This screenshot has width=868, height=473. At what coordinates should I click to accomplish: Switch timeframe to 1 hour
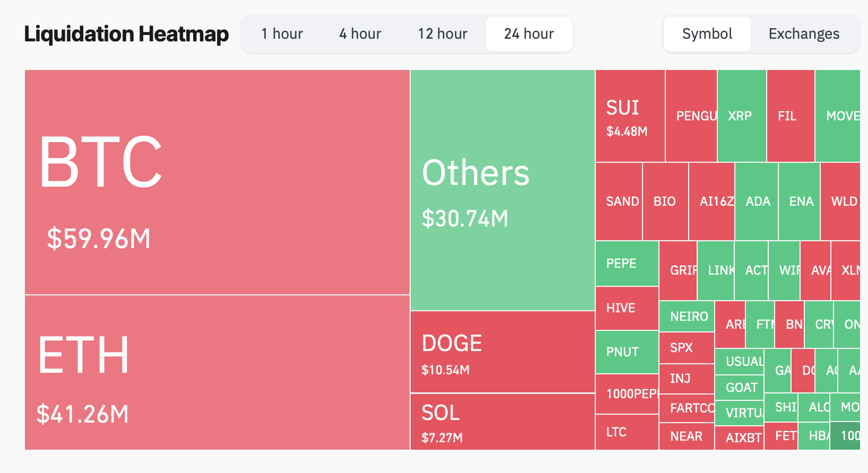282,34
